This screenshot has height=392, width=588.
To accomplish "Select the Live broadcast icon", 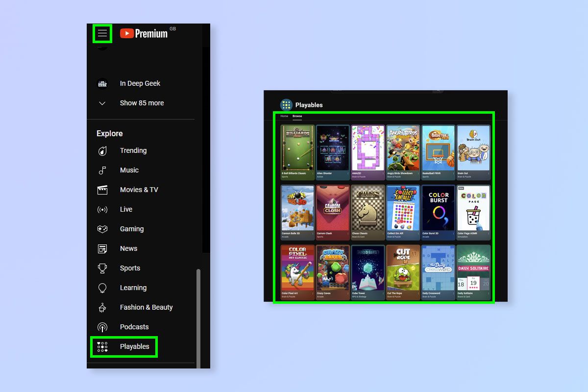I will [x=102, y=209].
